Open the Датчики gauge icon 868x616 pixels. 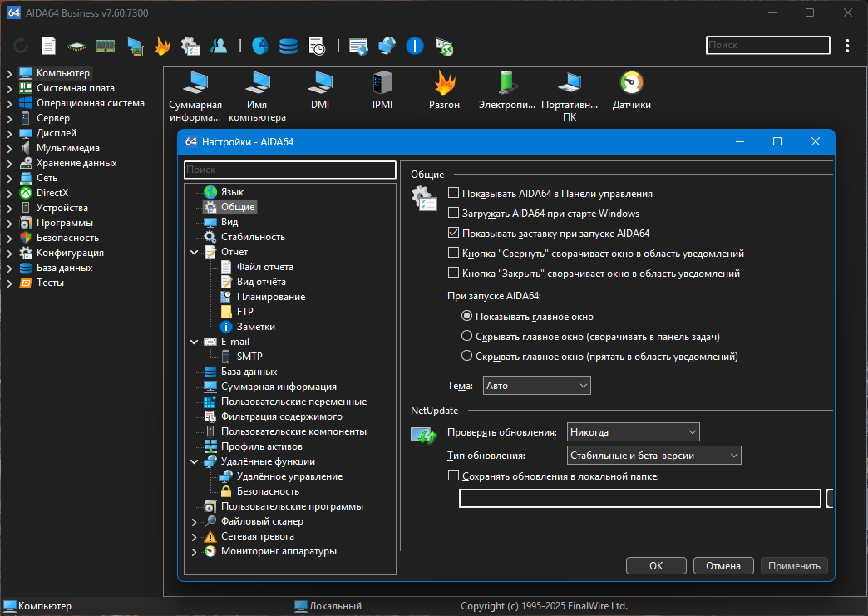pyautogui.click(x=632, y=91)
